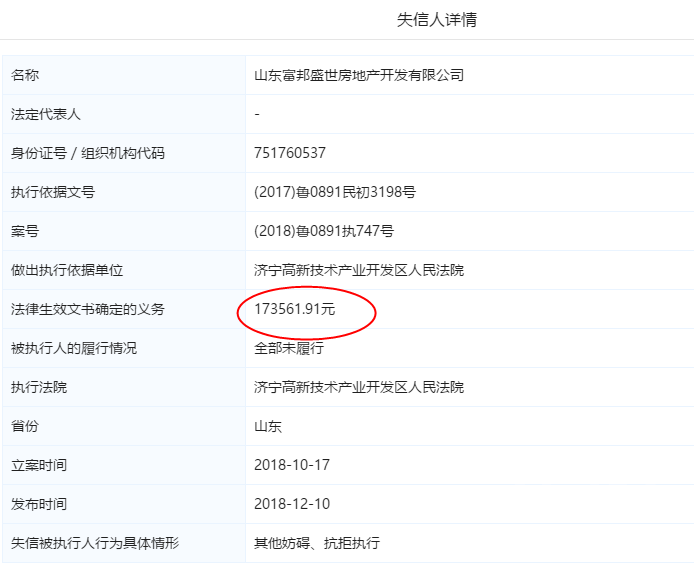This screenshot has width=694, height=564.
Task: Click the value 其他妨碍、抗拒执行
Action: 317,543
